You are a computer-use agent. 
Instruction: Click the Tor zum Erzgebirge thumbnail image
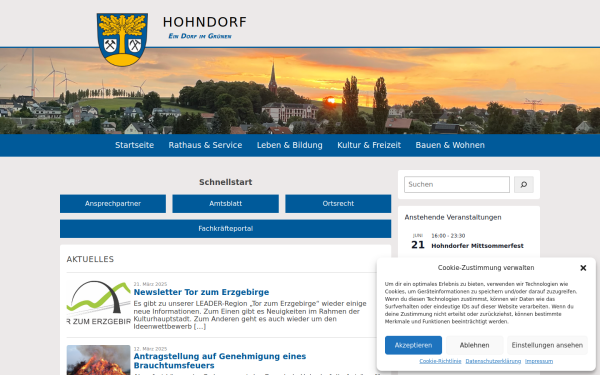[99, 303]
